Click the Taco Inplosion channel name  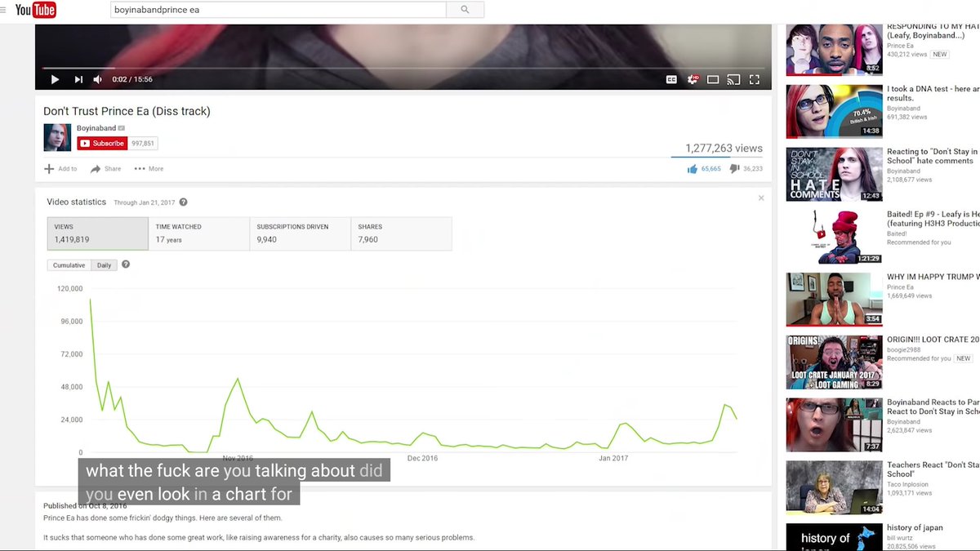coord(907,484)
